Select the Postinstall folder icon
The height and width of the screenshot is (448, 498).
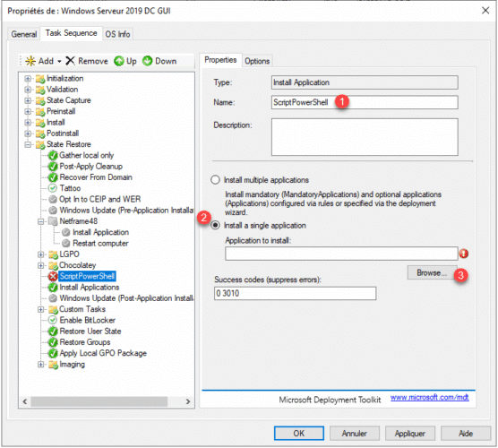tap(40, 134)
